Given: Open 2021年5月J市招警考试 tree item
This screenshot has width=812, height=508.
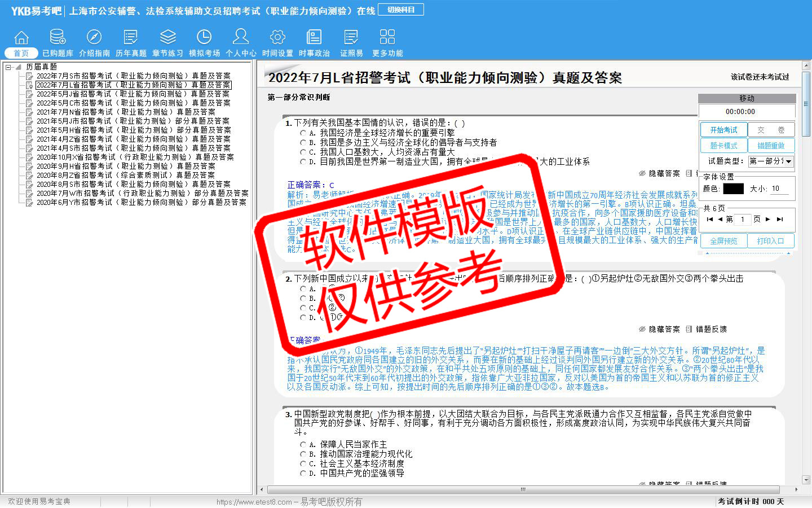Looking at the screenshot, I should [133, 121].
